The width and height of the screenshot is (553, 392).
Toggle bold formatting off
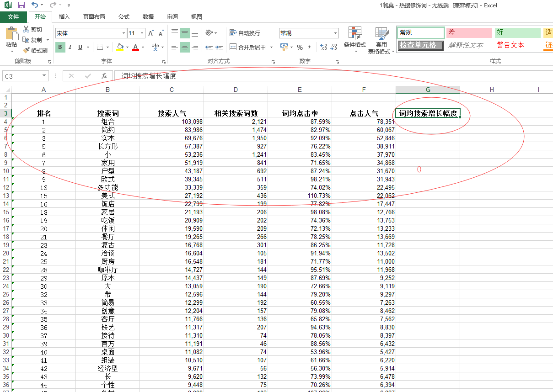tap(60, 47)
